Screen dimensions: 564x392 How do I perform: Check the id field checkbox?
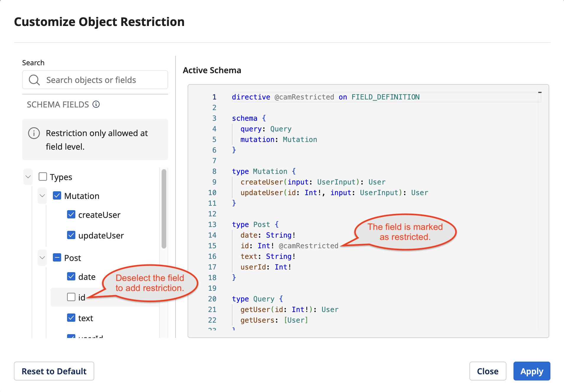coord(71,297)
